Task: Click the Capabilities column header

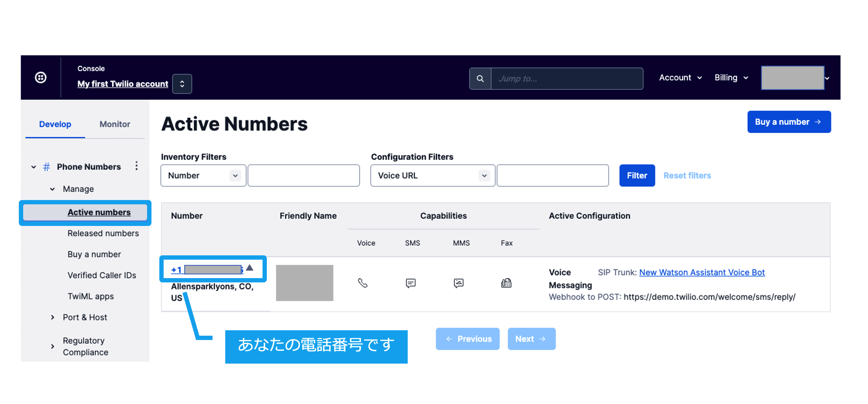Action: 443,216
